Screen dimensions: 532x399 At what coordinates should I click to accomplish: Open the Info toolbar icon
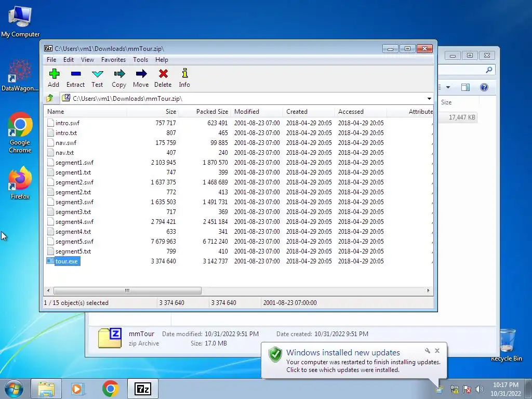pyautogui.click(x=184, y=74)
